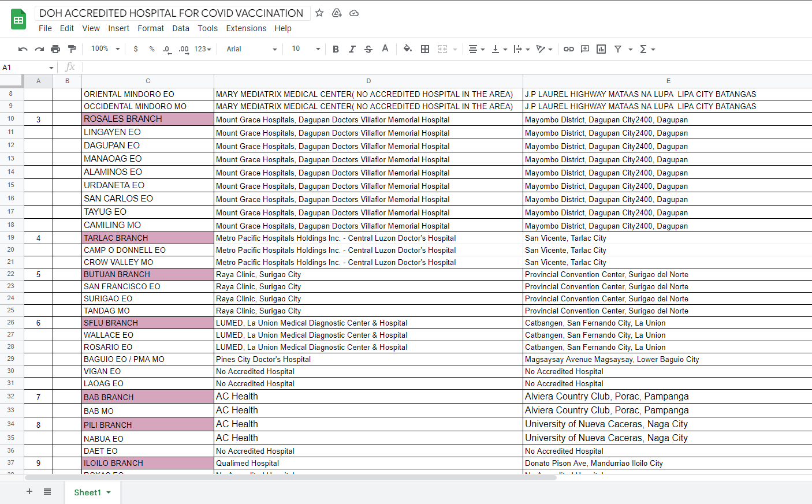Decrease decimal places
The image size is (812, 504).
[167, 49]
